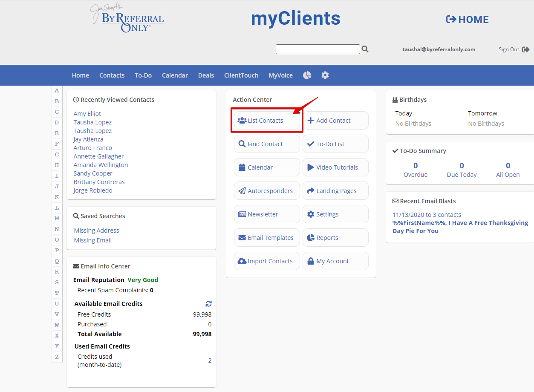Open Email Templates
The image size is (534, 392).
click(267, 238)
